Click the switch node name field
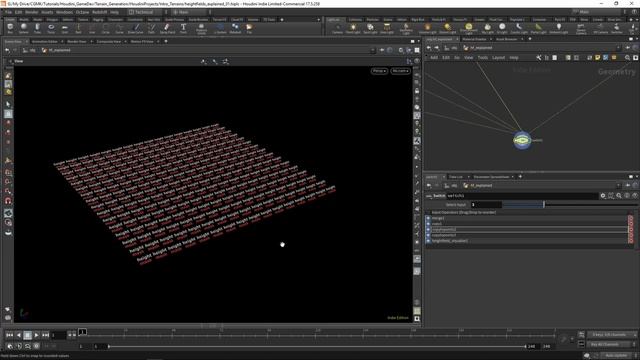This screenshot has height=360, width=640. 522,196
